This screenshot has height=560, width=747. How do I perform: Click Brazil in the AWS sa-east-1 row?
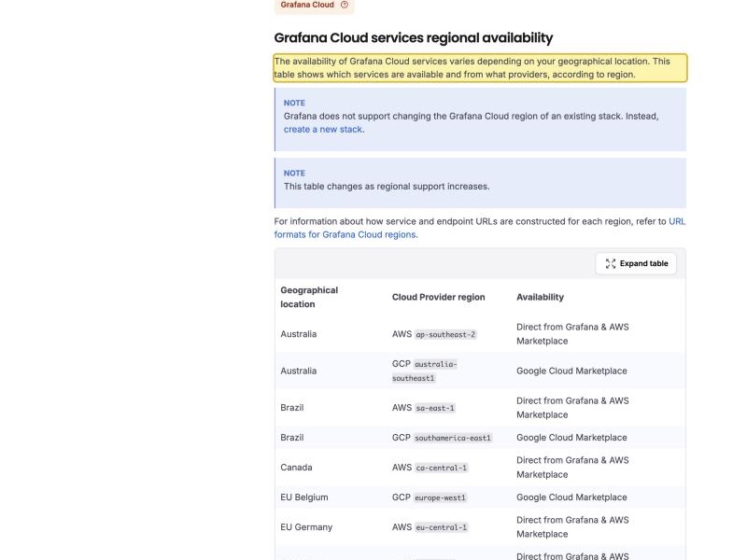(x=292, y=408)
